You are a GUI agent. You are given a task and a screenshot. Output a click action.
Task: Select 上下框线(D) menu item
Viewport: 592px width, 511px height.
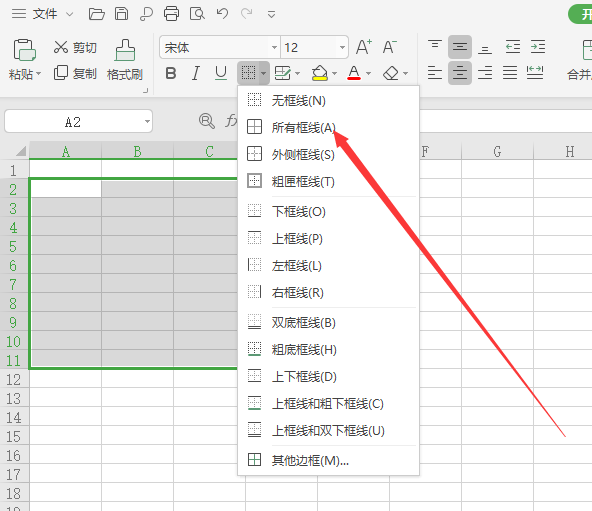[x=328, y=377]
